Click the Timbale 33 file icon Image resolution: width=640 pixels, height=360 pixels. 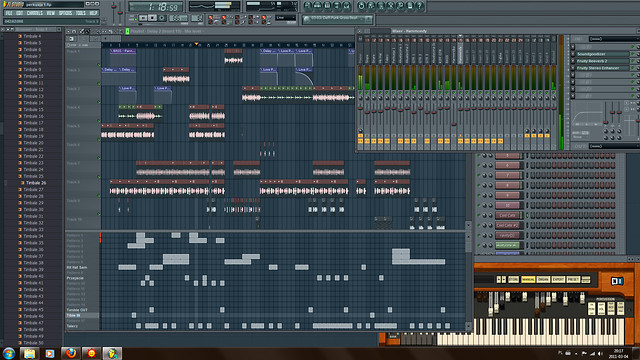pyautogui.click(x=20, y=229)
